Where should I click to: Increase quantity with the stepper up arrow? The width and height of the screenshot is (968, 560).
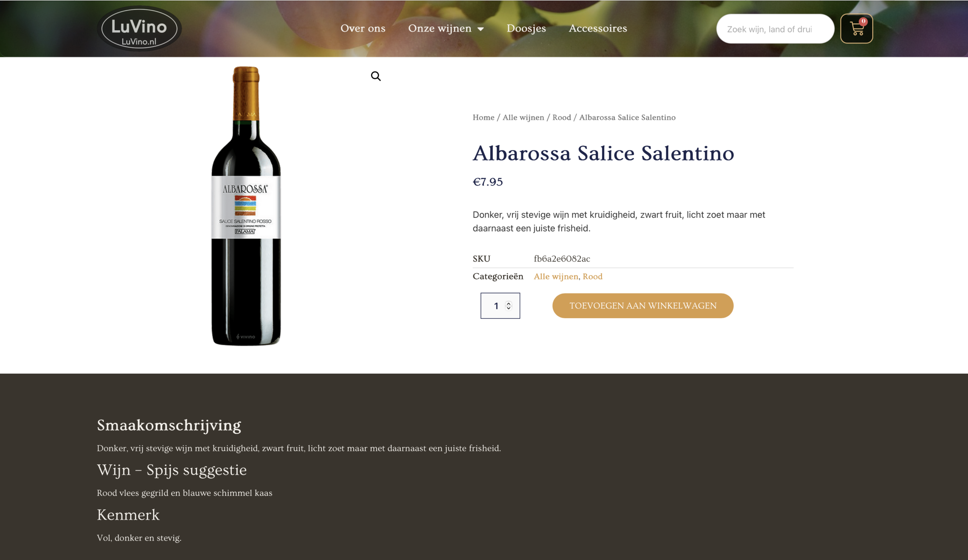coord(509,303)
